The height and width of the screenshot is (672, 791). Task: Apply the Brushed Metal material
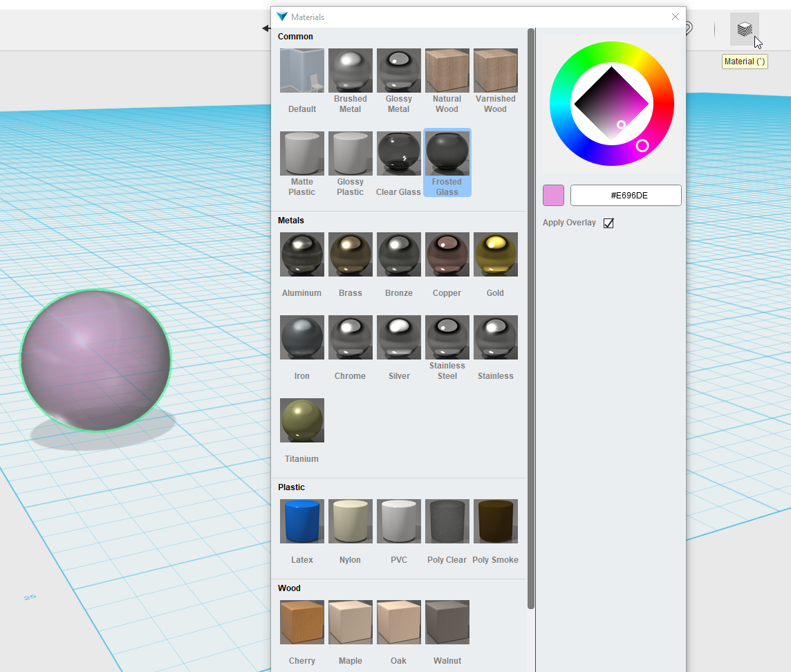pyautogui.click(x=350, y=71)
